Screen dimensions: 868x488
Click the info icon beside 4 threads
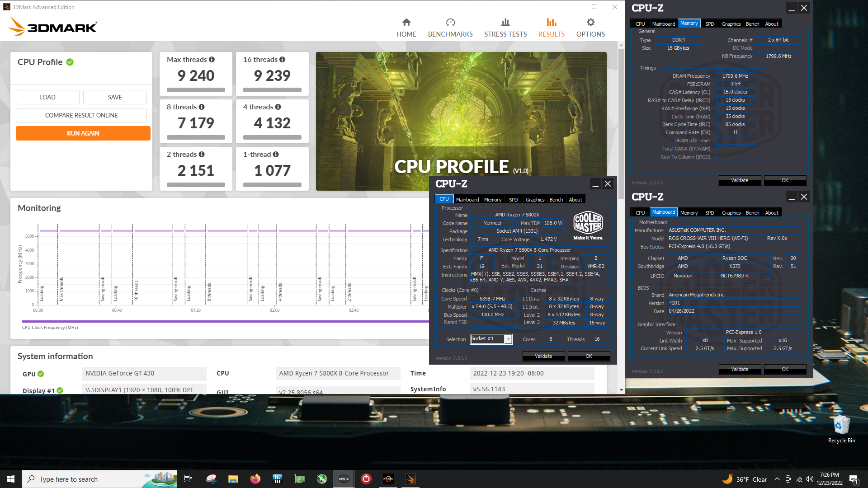click(278, 107)
